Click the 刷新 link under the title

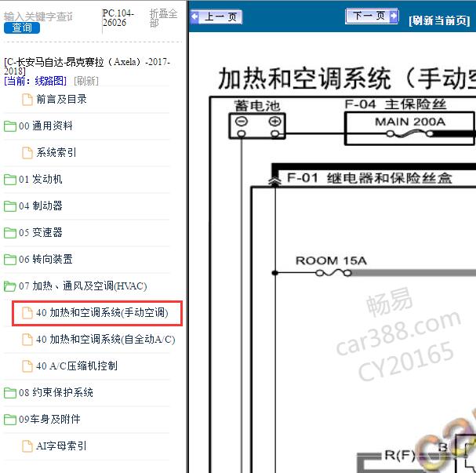86,81
